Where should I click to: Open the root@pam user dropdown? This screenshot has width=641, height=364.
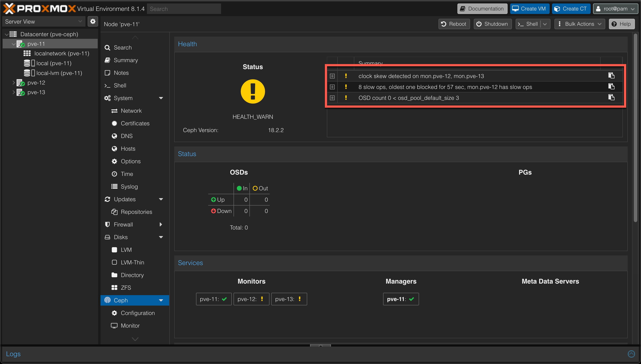[615, 9]
